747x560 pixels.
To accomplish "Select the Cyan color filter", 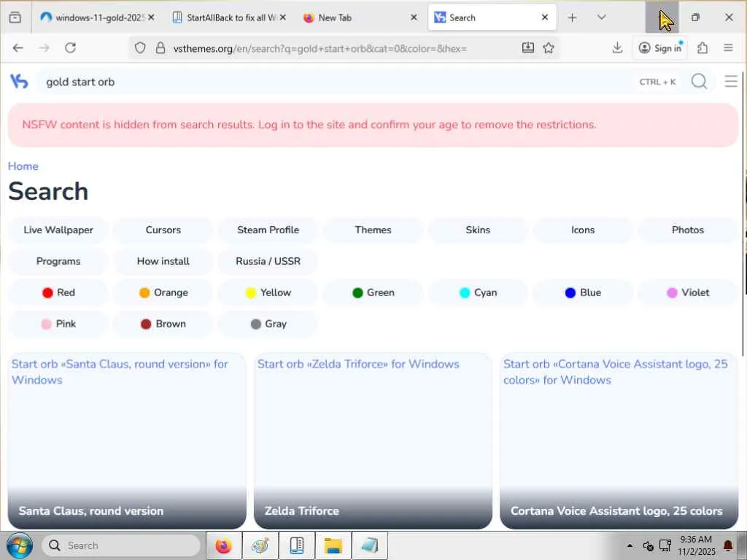I will (477, 292).
